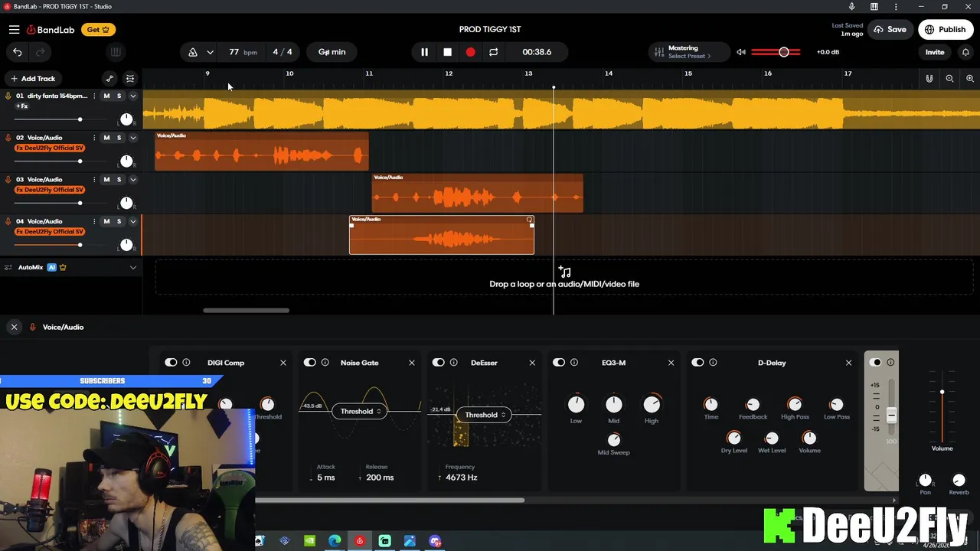Open the G# min key selector
This screenshot has width=980, height=551.
tap(332, 52)
